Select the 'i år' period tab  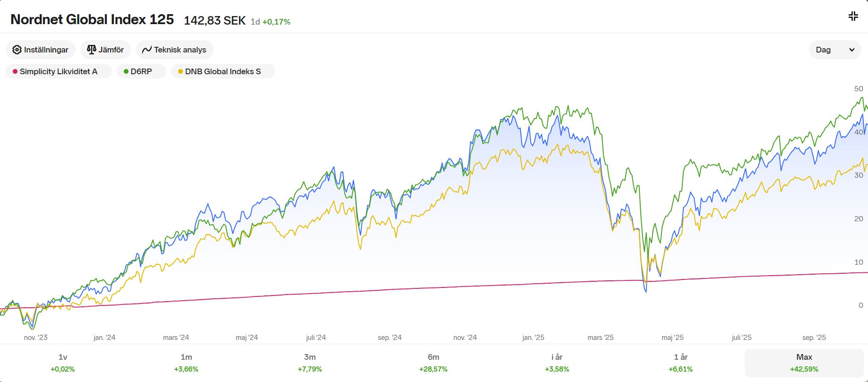point(557,363)
